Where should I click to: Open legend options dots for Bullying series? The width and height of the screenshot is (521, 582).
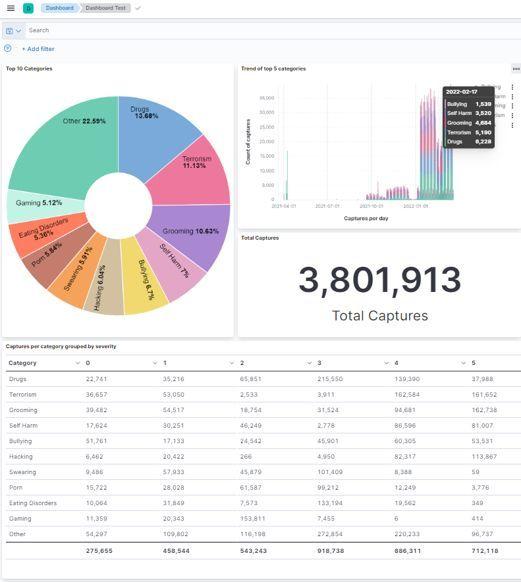pos(512,87)
